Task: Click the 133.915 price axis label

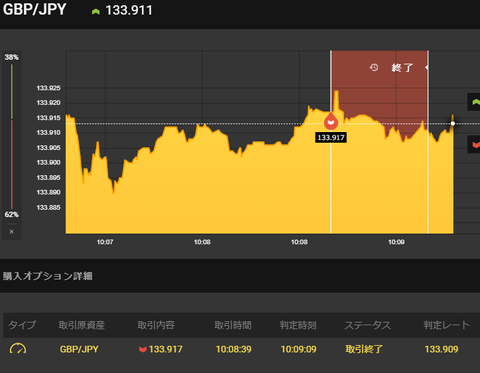Action: [49, 118]
